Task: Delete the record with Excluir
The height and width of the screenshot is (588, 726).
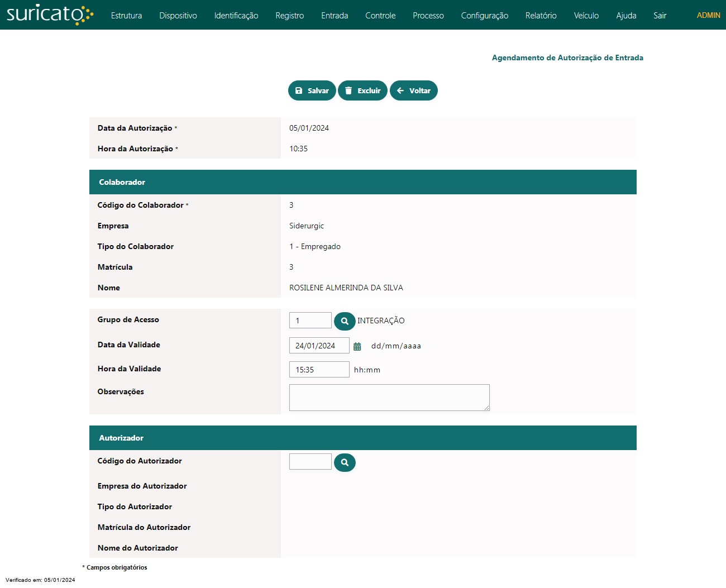Action: pos(362,90)
